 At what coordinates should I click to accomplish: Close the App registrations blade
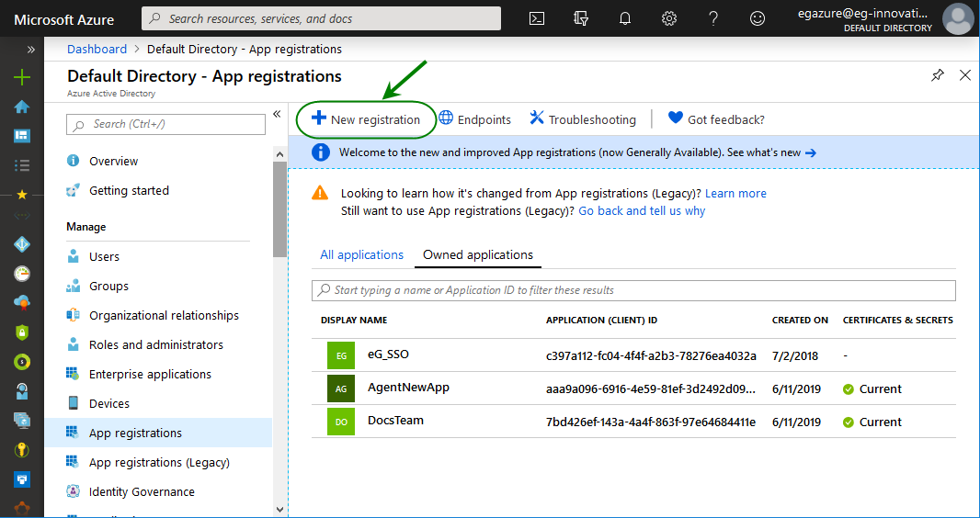965,76
